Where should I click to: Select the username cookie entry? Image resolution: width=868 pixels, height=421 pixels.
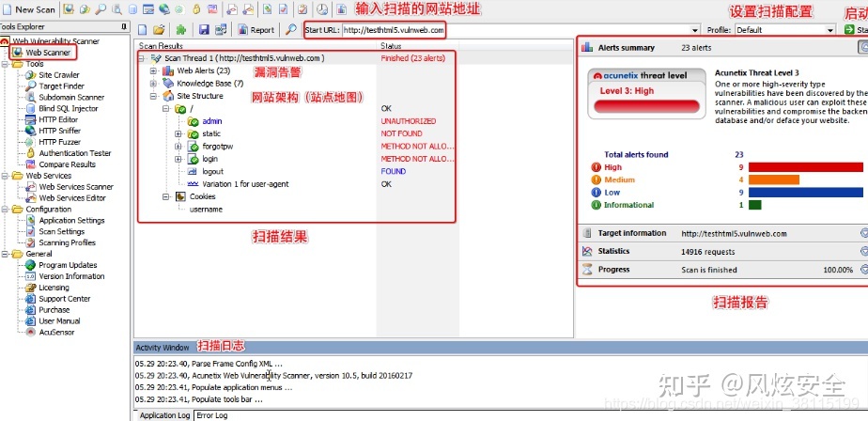(206, 210)
